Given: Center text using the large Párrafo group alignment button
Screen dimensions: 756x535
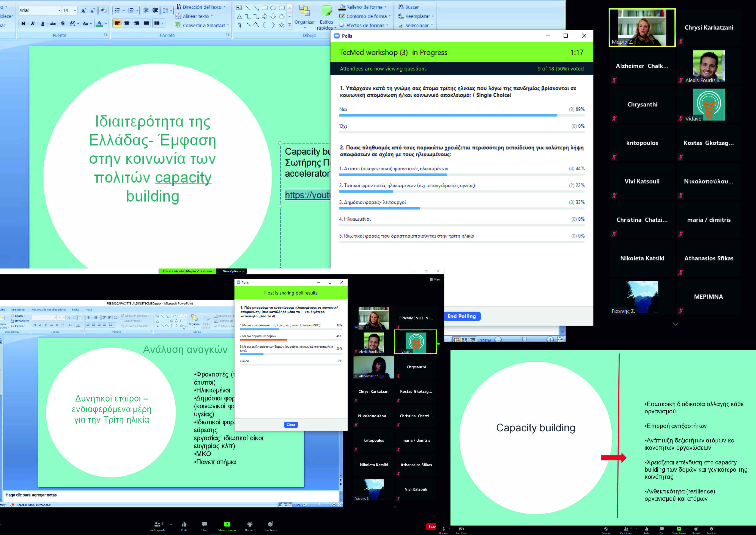Looking at the screenshot, I should tap(127, 23).
